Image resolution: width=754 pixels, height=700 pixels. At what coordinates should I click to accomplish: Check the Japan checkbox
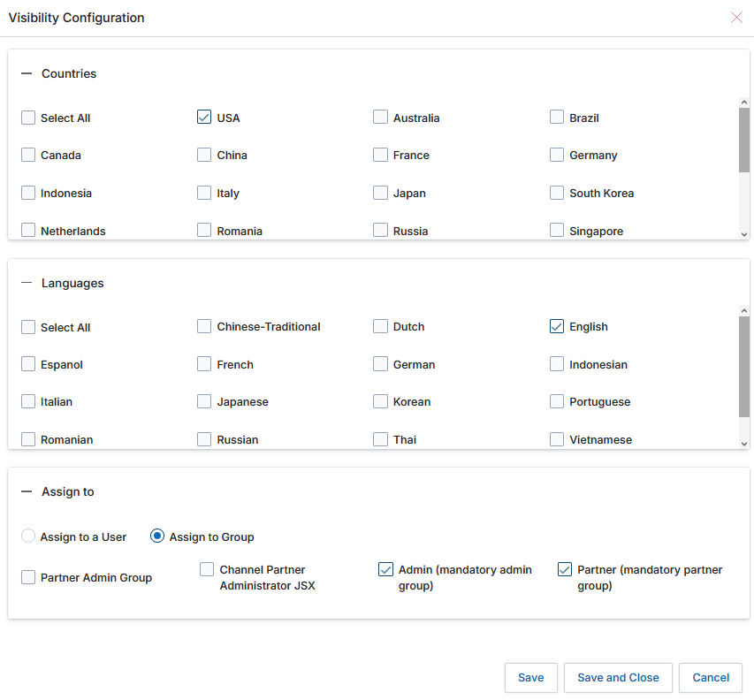(x=380, y=193)
